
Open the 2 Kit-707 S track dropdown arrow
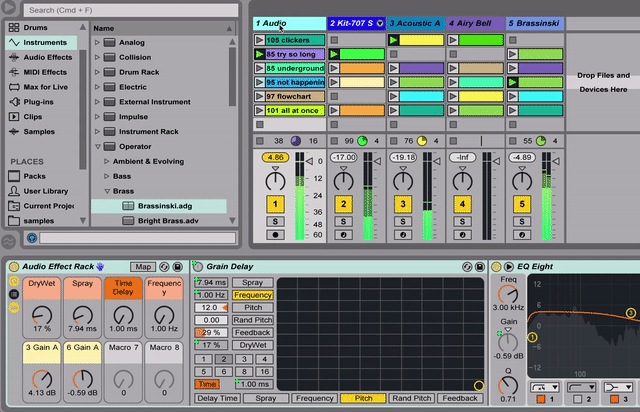[x=380, y=23]
